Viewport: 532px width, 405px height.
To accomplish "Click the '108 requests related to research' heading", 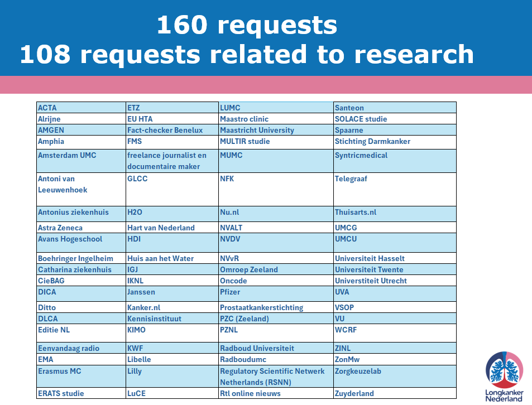I will (247, 54).
